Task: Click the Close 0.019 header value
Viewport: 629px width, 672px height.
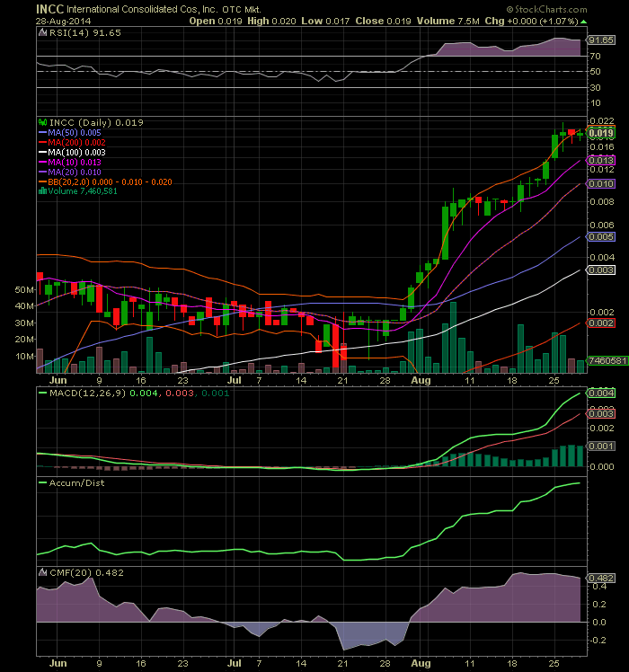Action: click(x=384, y=21)
